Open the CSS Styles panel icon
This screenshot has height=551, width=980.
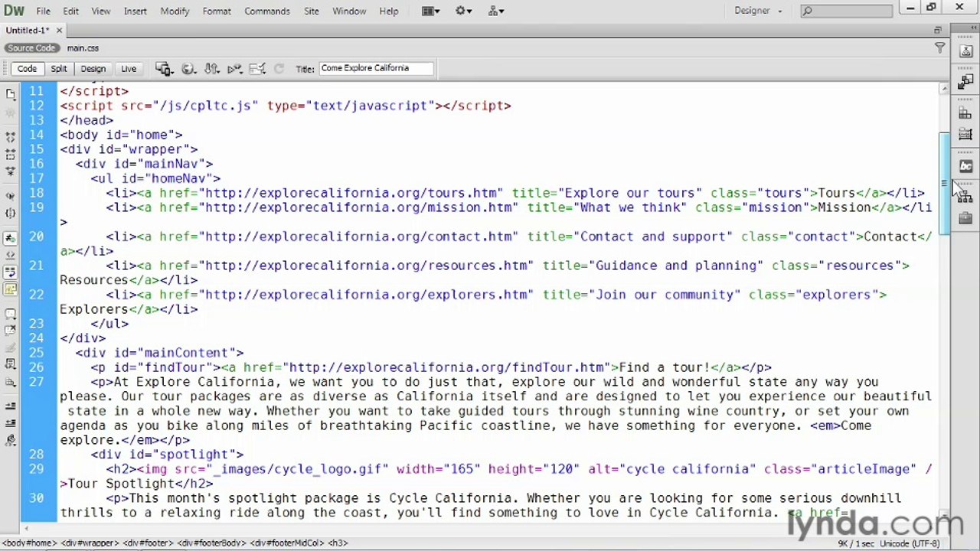pyautogui.click(x=965, y=114)
